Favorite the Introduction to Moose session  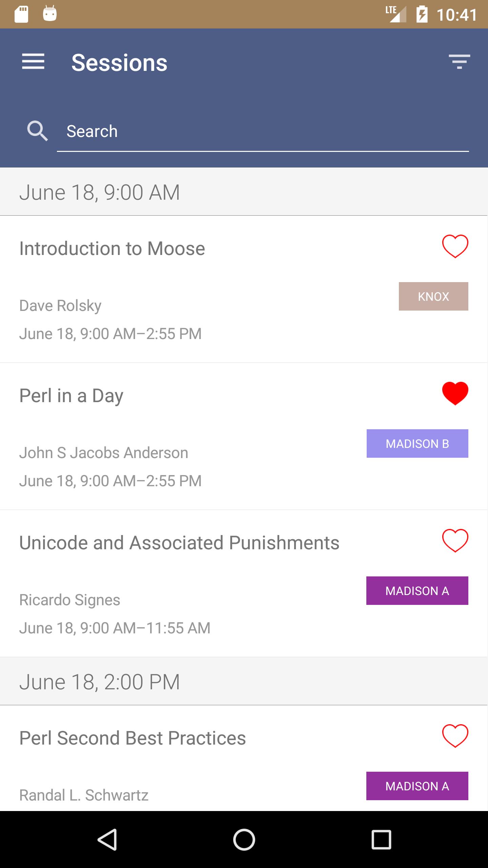[x=455, y=246]
